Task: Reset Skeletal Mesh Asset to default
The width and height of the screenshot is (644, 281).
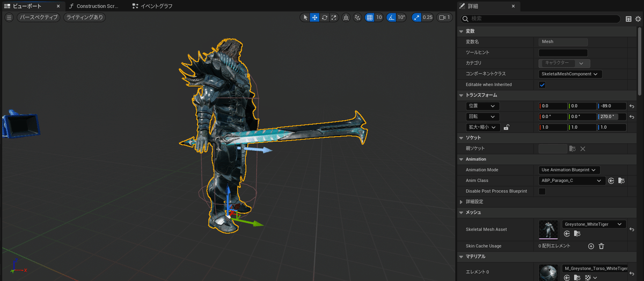Action: pyautogui.click(x=632, y=229)
